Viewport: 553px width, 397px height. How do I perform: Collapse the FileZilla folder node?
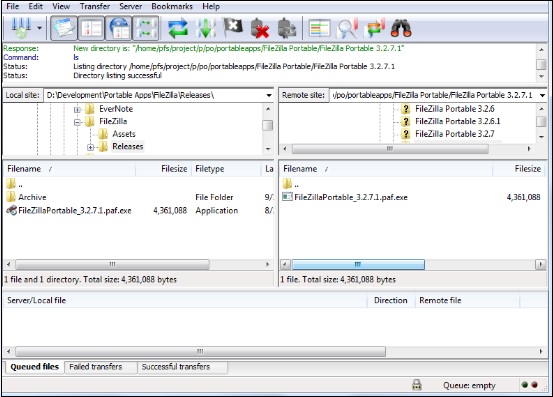[x=77, y=122]
